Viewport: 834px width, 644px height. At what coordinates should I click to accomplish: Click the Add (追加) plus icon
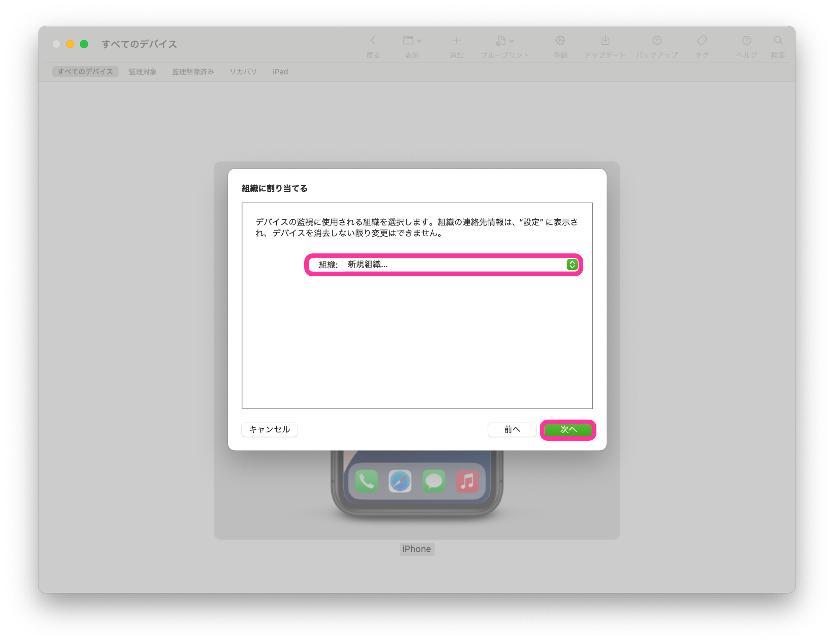[456, 40]
